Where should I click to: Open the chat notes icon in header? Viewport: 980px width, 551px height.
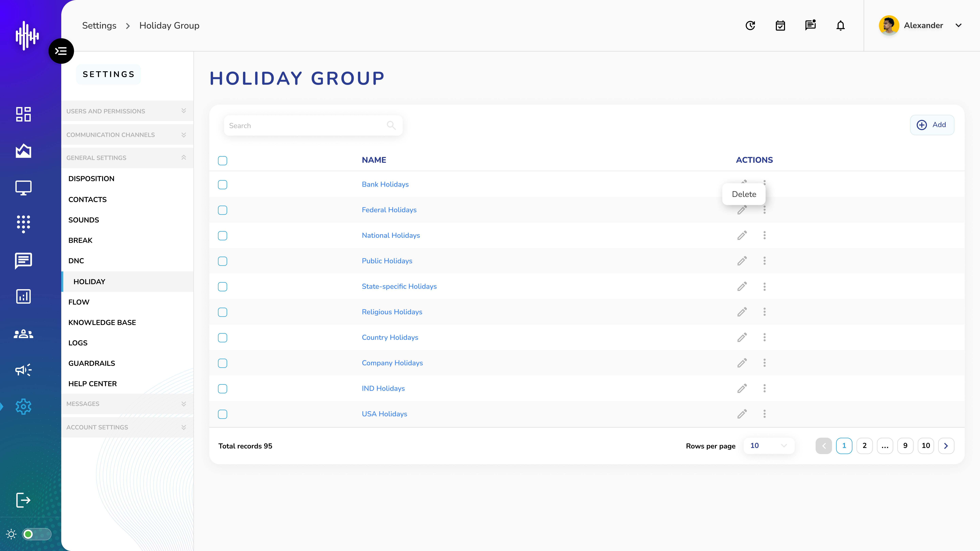click(810, 25)
